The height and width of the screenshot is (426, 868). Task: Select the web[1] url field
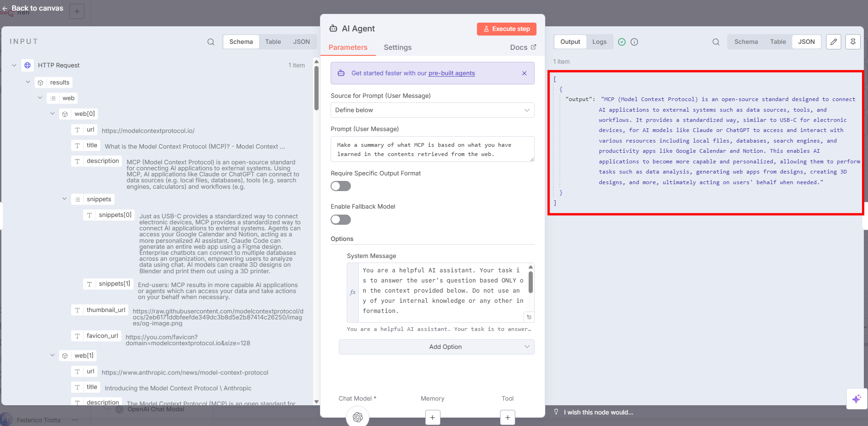pyautogui.click(x=84, y=372)
